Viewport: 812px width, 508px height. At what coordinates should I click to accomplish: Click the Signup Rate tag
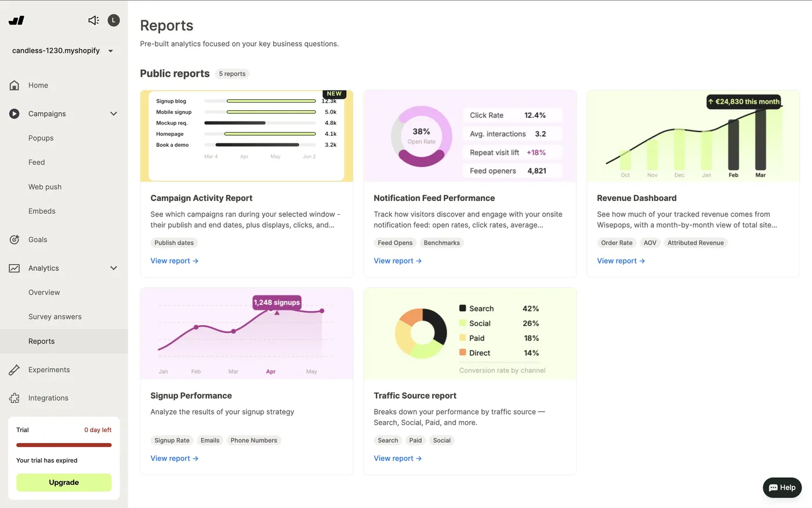click(x=172, y=441)
